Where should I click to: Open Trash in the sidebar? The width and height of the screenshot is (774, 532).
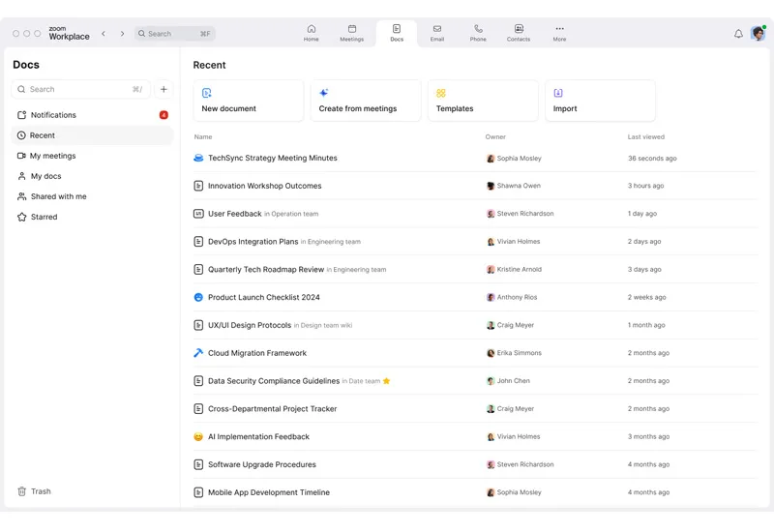(x=41, y=491)
